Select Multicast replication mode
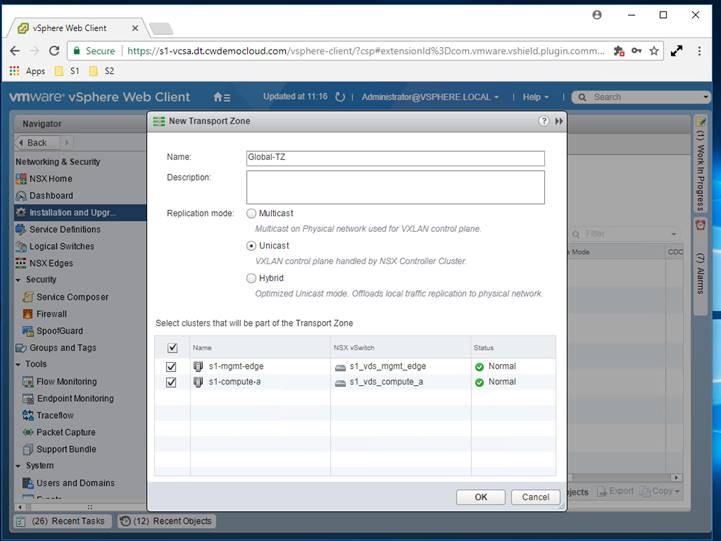 (x=251, y=213)
